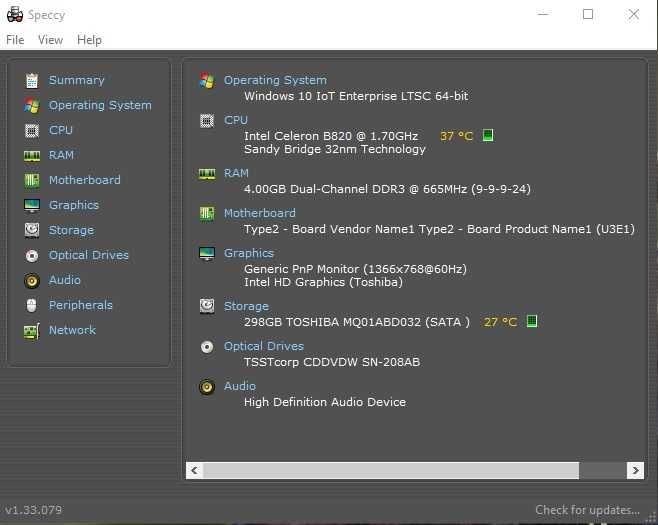Click the version v1.33.079 label
Image resolution: width=658 pixels, height=525 pixels.
pos(34,510)
